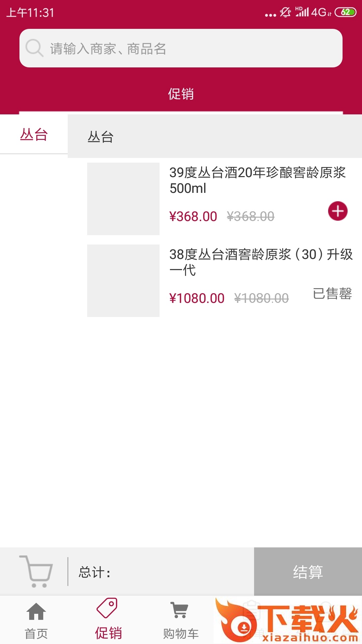Open the 38度丛台酒 product thumbnail
The width and height of the screenshot is (362, 644).
coord(123,281)
